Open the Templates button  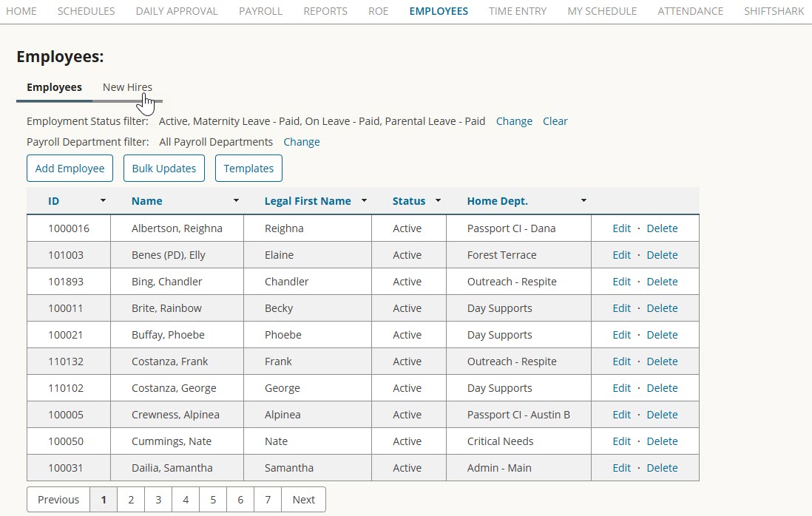(248, 169)
